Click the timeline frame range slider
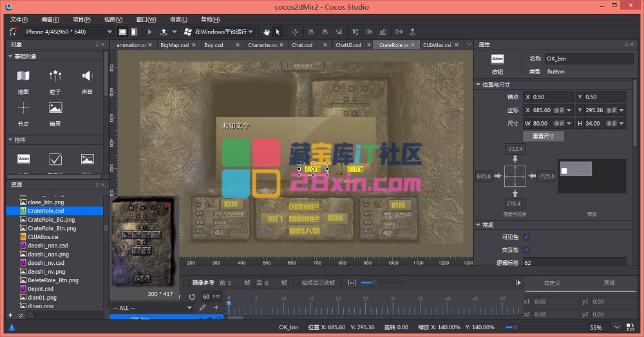Viewport: 644px width, 337px height. [382, 283]
